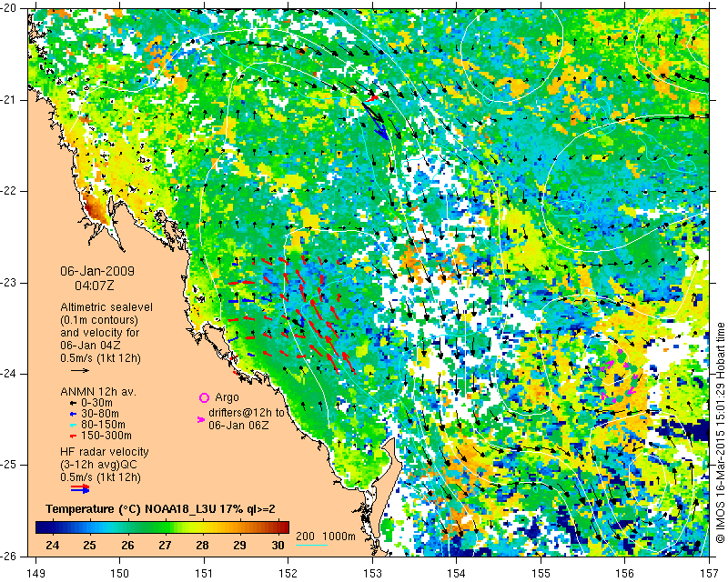Click the longitude axis label '149'
Image resolution: width=728 pixels, height=582 pixels.
tap(35, 573)
